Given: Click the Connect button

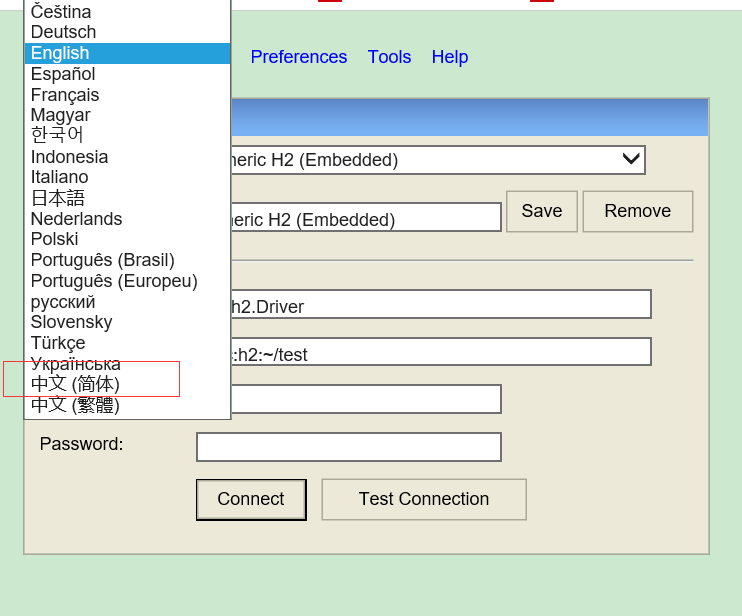Looking at the screenshot, I should [x=251, y=499].
